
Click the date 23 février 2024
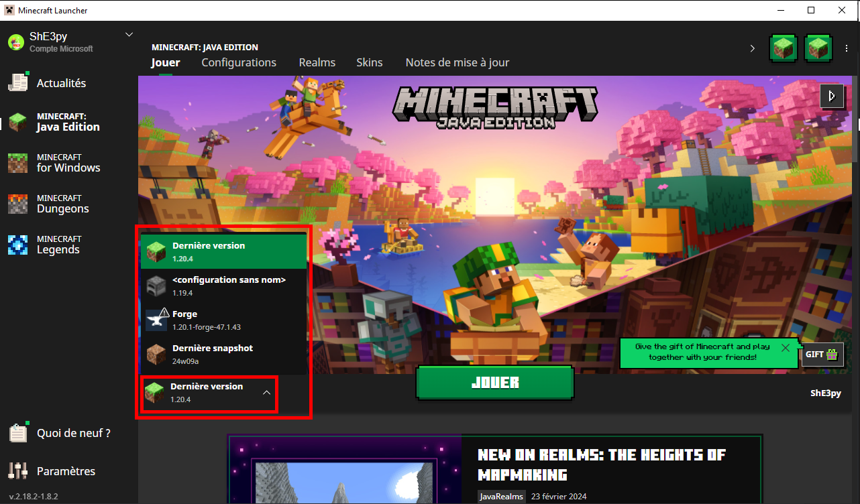[559, 497]
